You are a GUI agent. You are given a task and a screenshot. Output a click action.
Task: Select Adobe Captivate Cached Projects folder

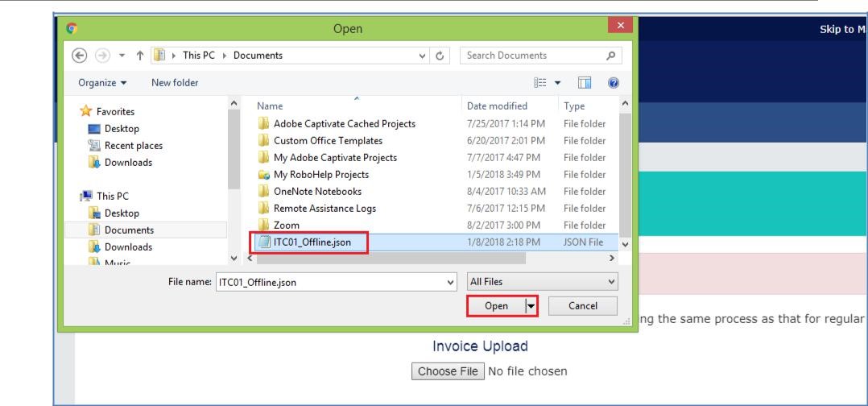[345, 123]
